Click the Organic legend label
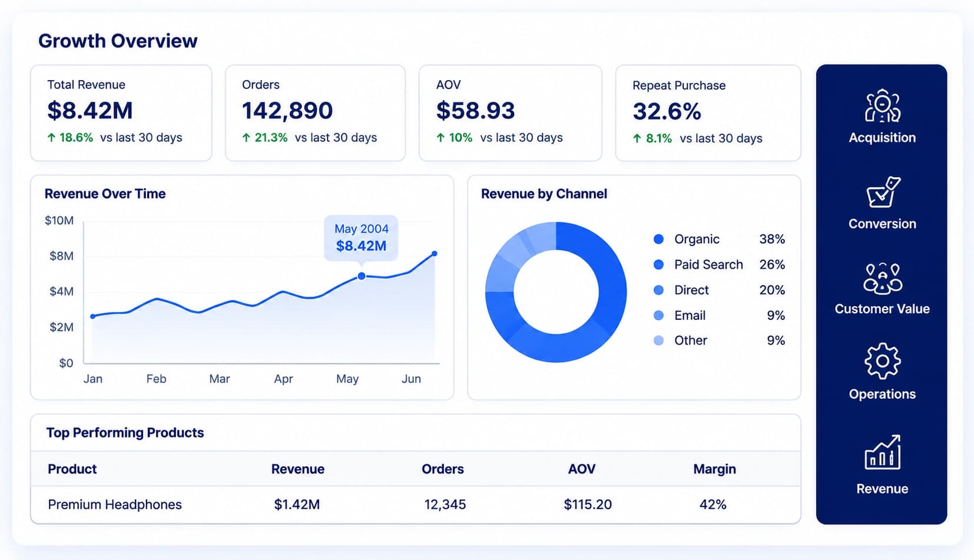Viewport: 974px width, 560px height. tap(697, 239)
